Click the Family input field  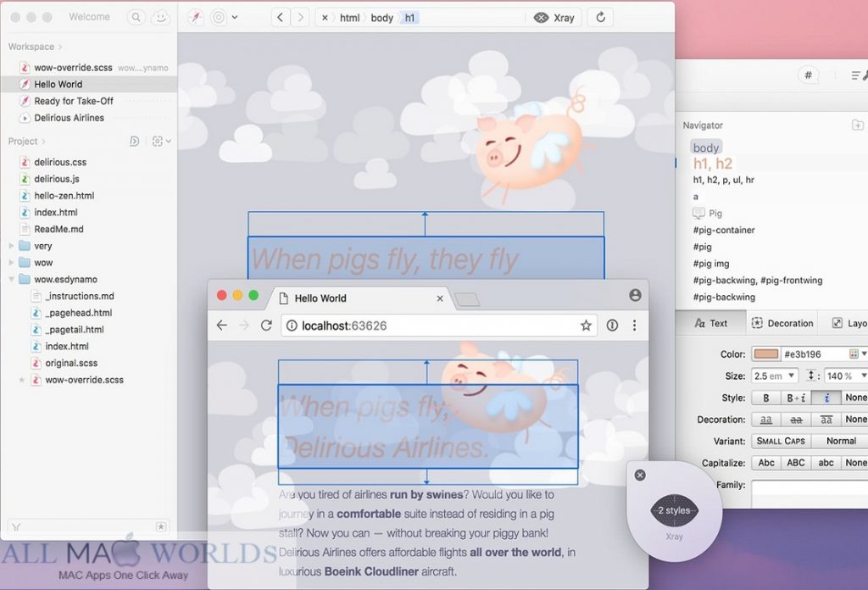click(x=810, y=487)
